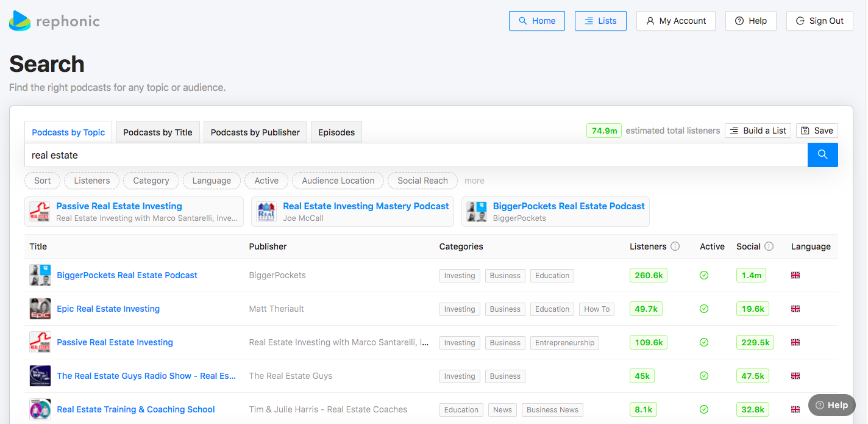Open the Audience Location filter
This screenshot has height=424, width=868.
pyautogui.click(x=338, y=181)
